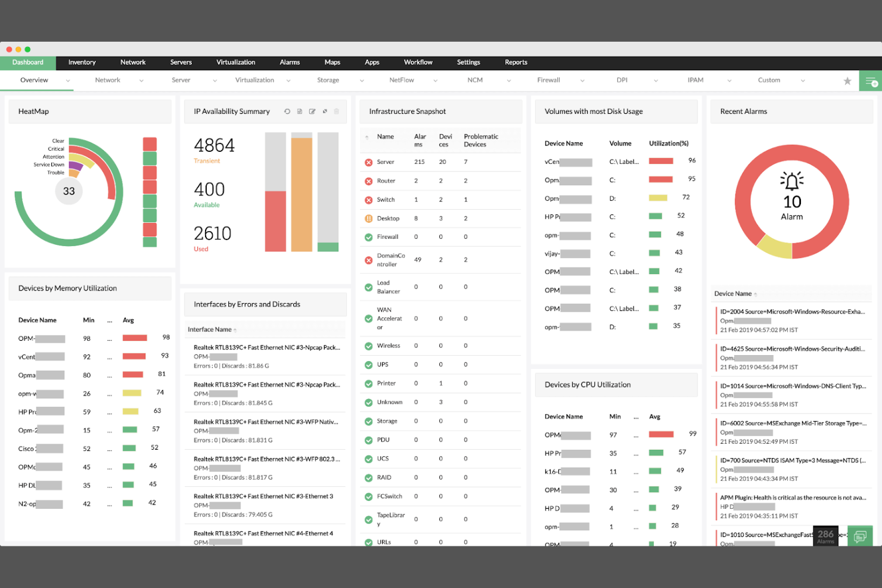The height and width of the screenshot is (588, 882).
Task: Open the edit icon on IP Availability Summary
Action: click(312, 111)
